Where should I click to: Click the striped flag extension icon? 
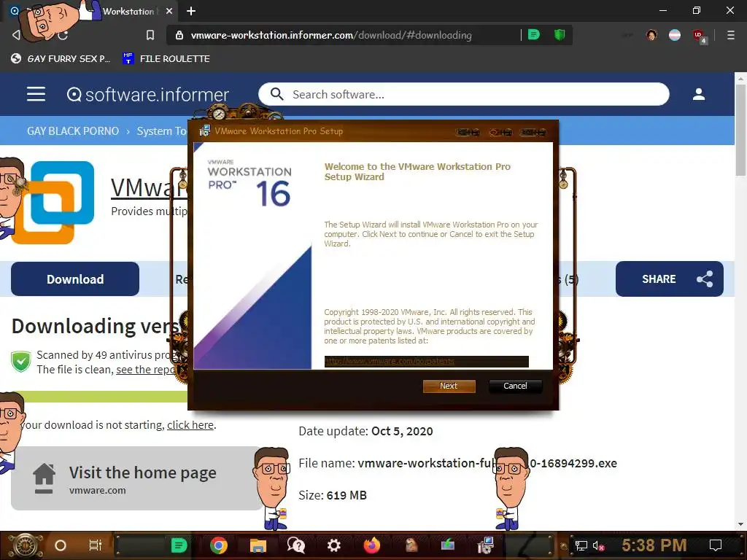point(675,35)
